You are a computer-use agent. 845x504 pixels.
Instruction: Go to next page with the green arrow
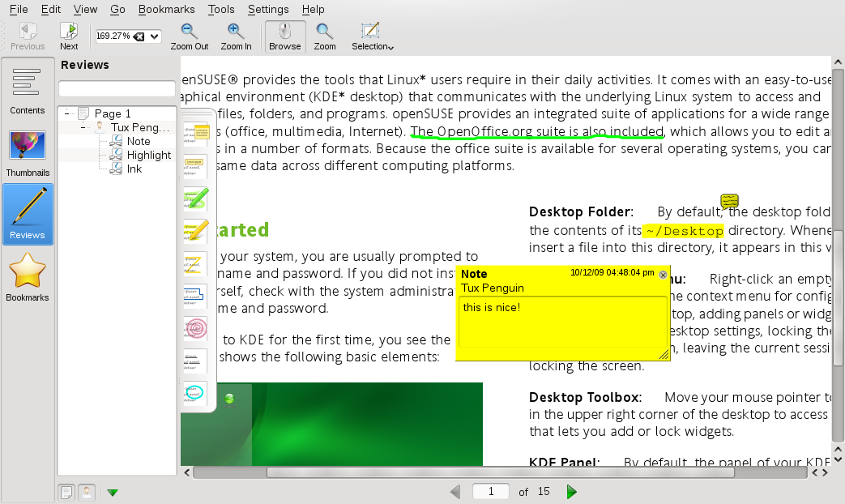tap(572, 492)
